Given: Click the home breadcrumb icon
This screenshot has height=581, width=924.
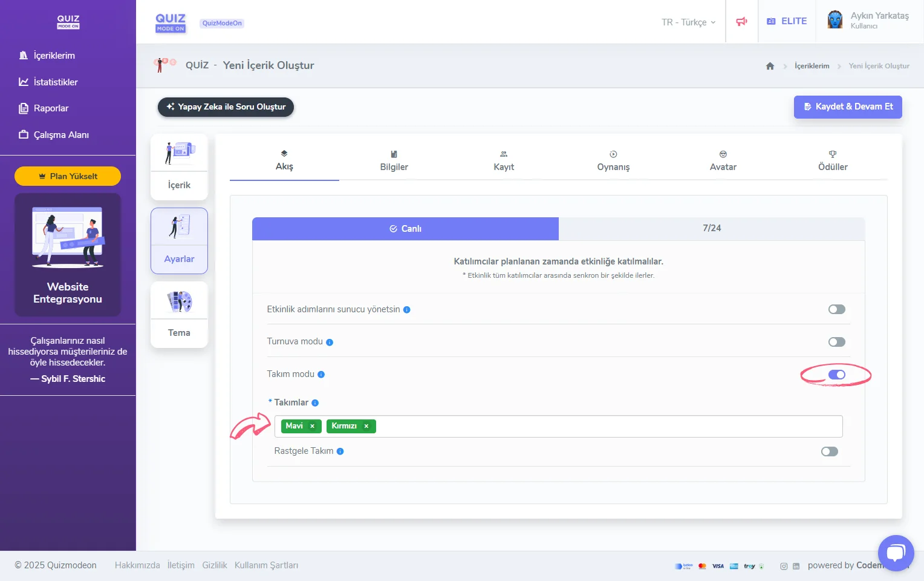Looking at the screenshot, I should [770, 66].
